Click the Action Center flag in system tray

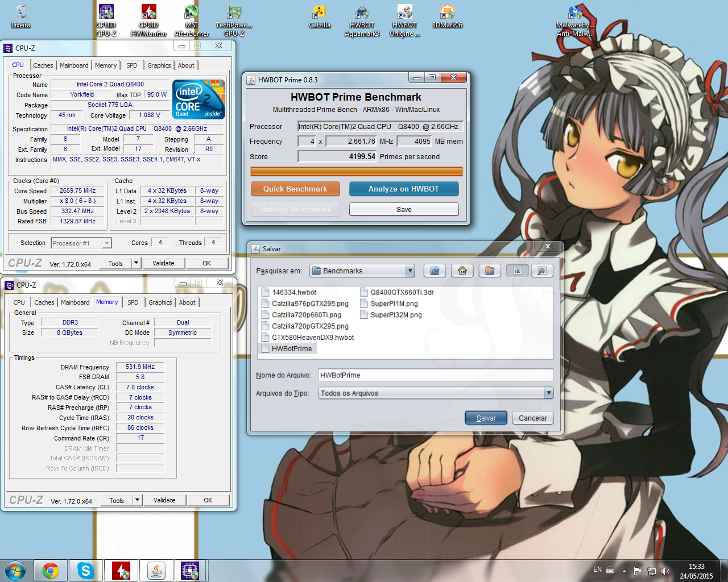pos(638,571)
